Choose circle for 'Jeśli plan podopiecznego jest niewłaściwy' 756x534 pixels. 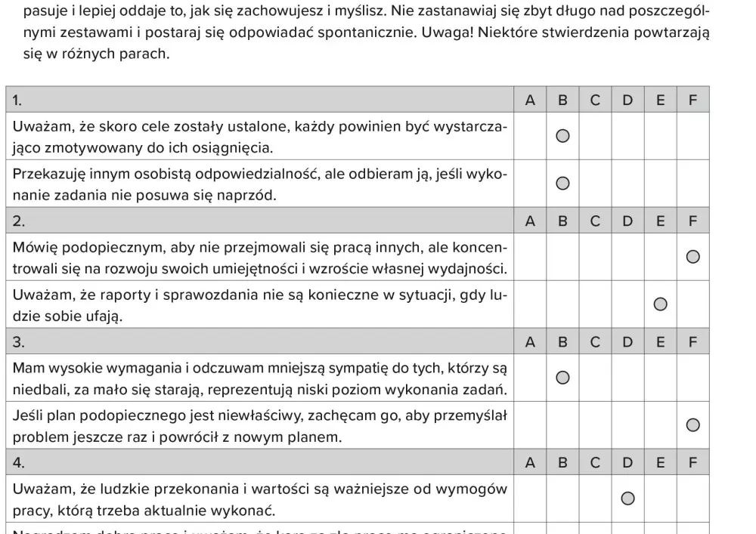click(692, 425)
